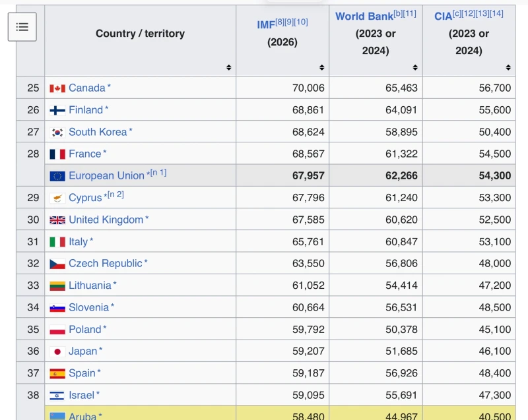Screen dimensions: 528x420
Task: Follow footnote n 2 beside Cyprus
Action: pyautogui.click(x=115, y=195)
